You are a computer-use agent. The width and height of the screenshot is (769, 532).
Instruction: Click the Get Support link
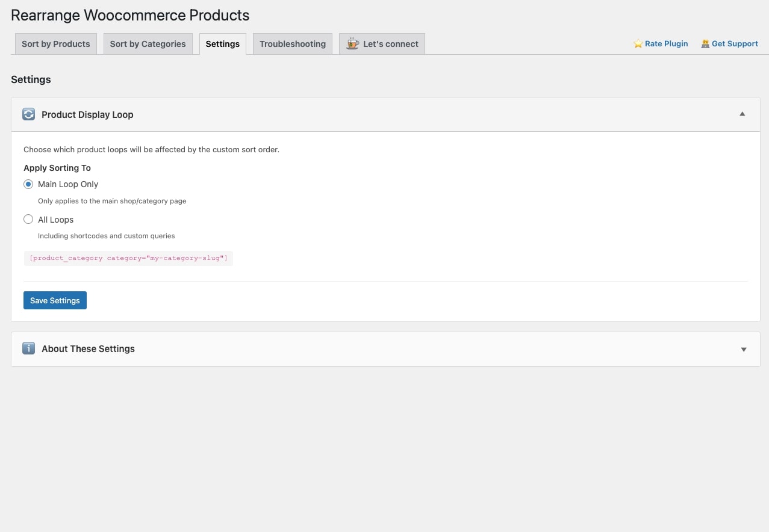coord(735,43)
